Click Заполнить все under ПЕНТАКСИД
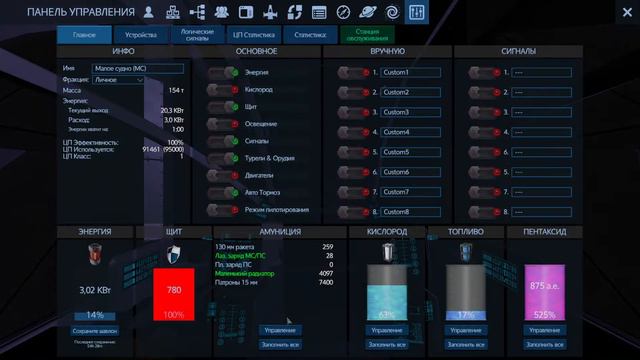 point(544,345)
